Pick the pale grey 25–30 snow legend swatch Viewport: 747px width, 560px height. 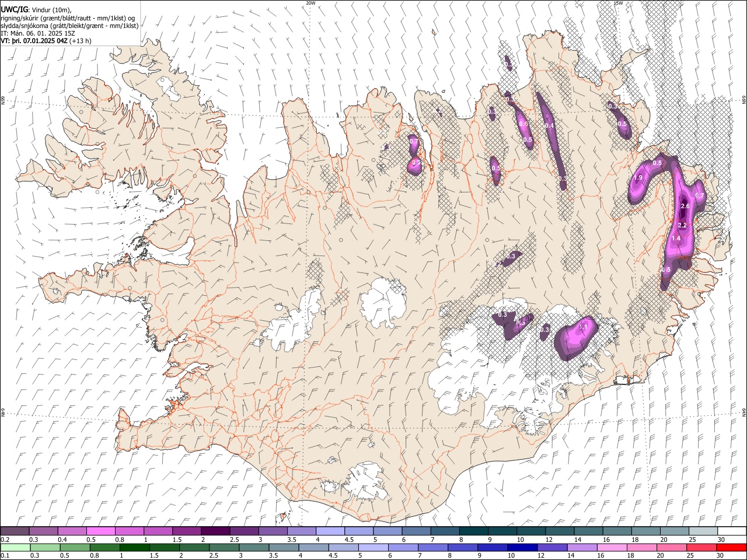tap(703, 531)
